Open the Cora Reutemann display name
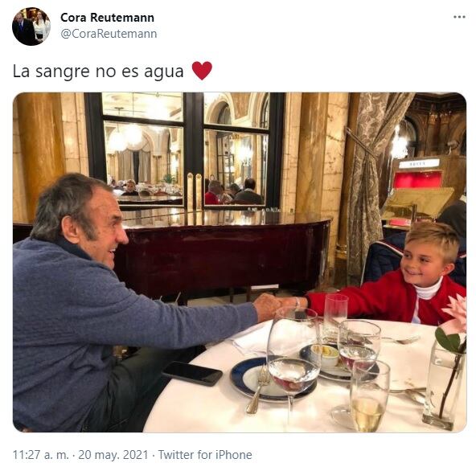476x471 pixels. [x=108, y=18]
